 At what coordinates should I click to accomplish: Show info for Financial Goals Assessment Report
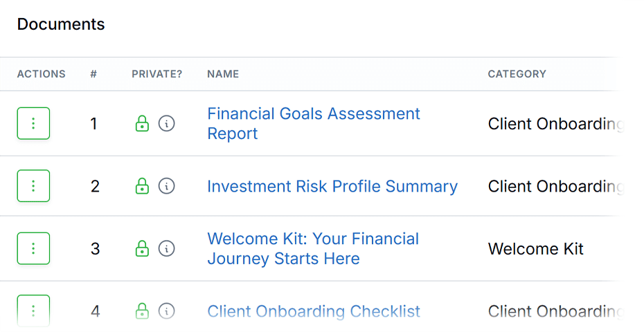(166, 124)
